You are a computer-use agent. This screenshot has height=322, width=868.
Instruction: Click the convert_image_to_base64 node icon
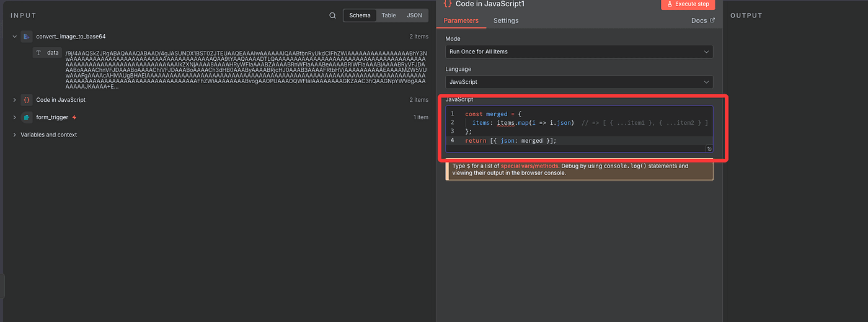point(26,37)
